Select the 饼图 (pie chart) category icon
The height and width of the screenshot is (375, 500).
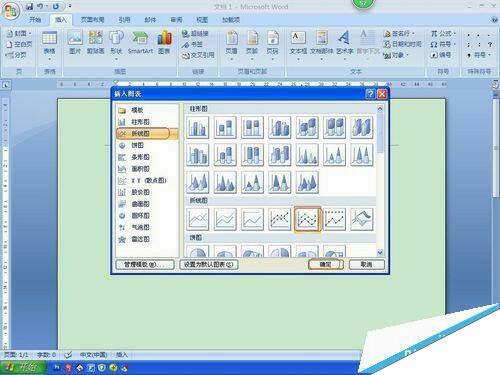tap(122, 145)
